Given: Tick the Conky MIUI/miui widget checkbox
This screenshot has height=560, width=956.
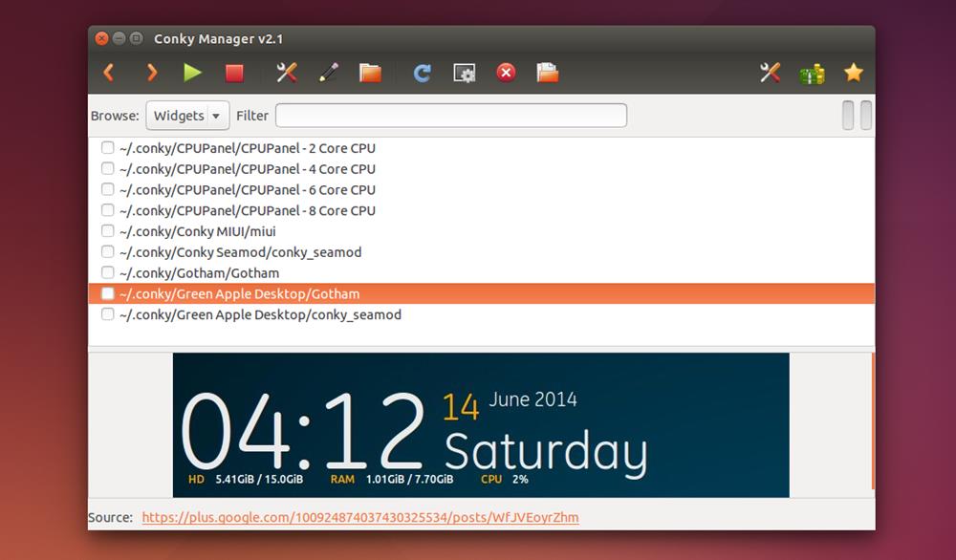Looking at the screenshot, I should (108, 231).
